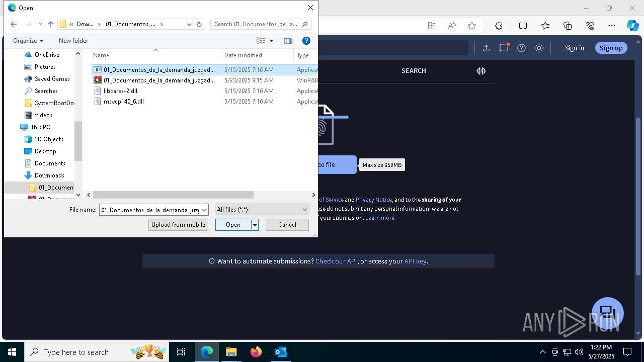Open the API key link

pyautogui.click(x=416, y=261)
